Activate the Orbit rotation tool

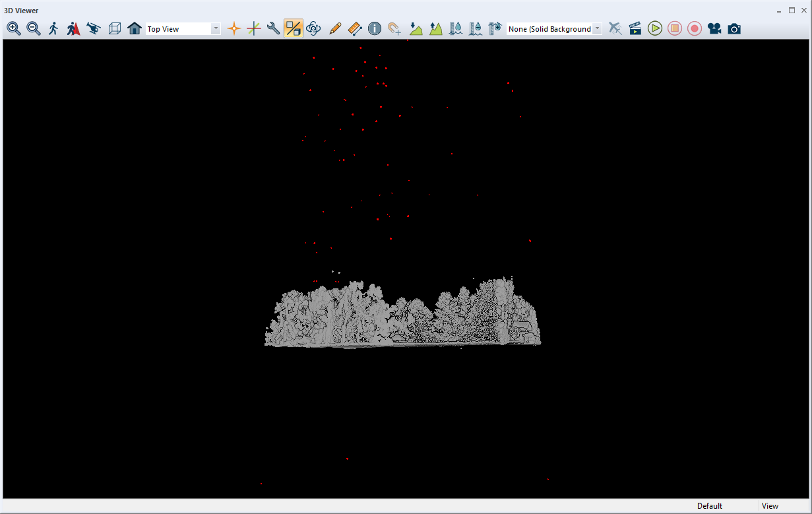[x=313, y=28]
